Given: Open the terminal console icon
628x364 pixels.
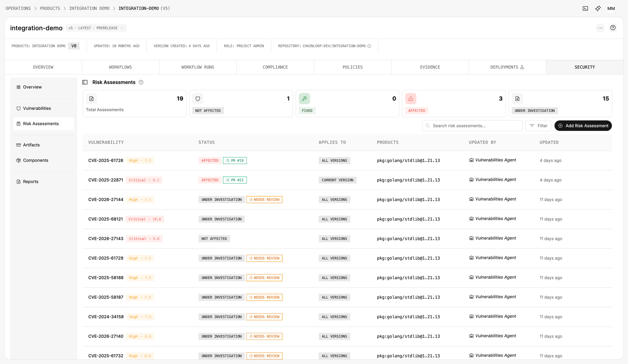Looking at the screenshot, I should pos(585,8).
